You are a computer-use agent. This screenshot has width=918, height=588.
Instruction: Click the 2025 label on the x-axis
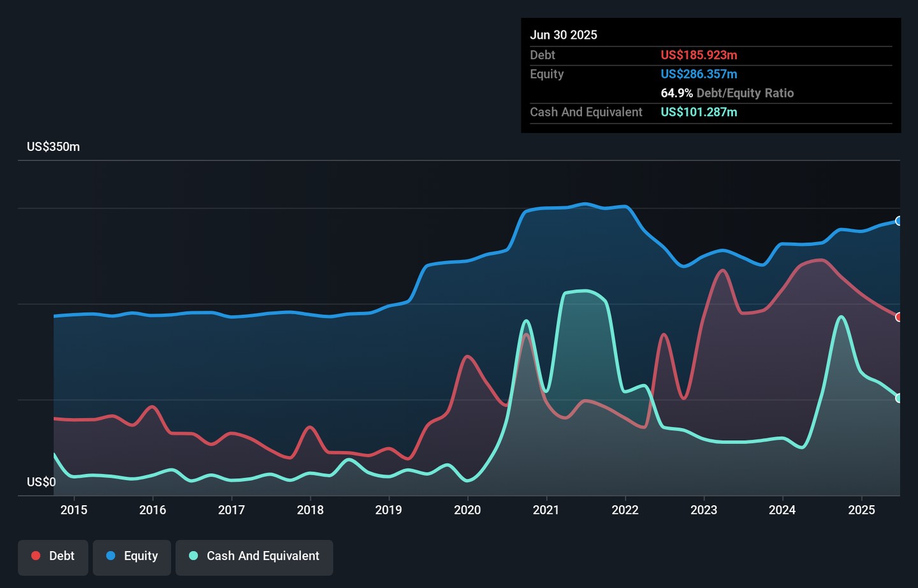point(861,510)
